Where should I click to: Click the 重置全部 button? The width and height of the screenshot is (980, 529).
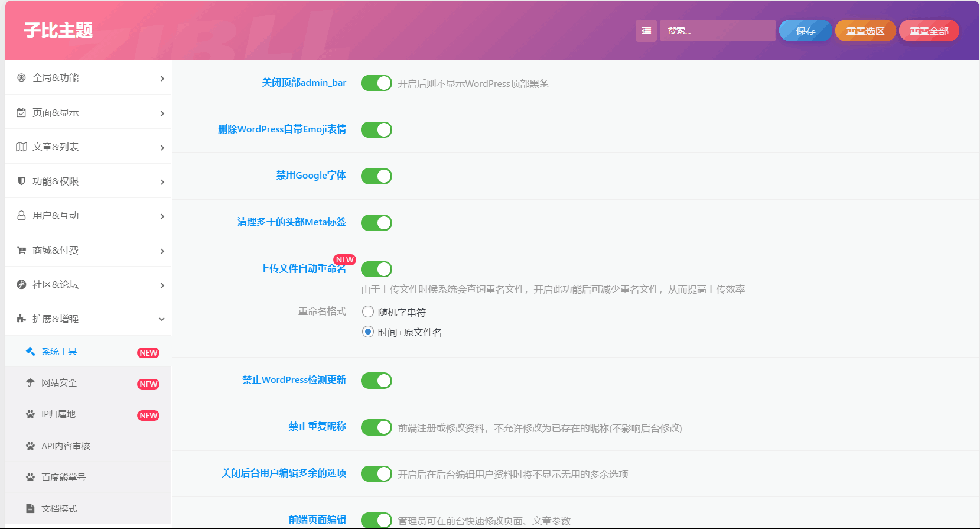[929, 31]
